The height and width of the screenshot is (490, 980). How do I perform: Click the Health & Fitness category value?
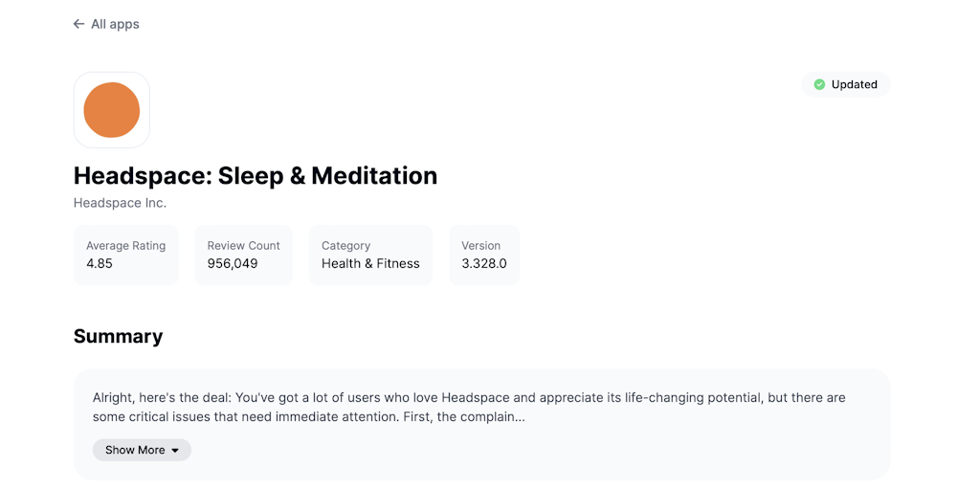click(x=370, y=263)
